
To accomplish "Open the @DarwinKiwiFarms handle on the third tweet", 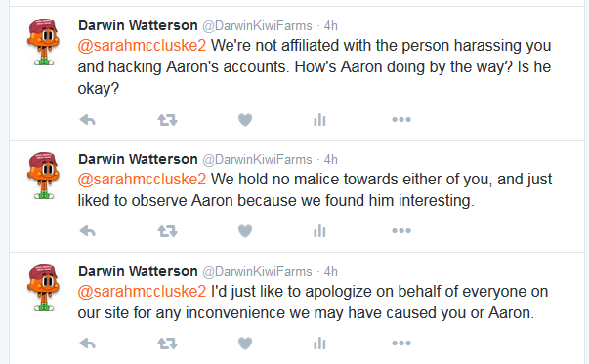I will tap(257, 271).
